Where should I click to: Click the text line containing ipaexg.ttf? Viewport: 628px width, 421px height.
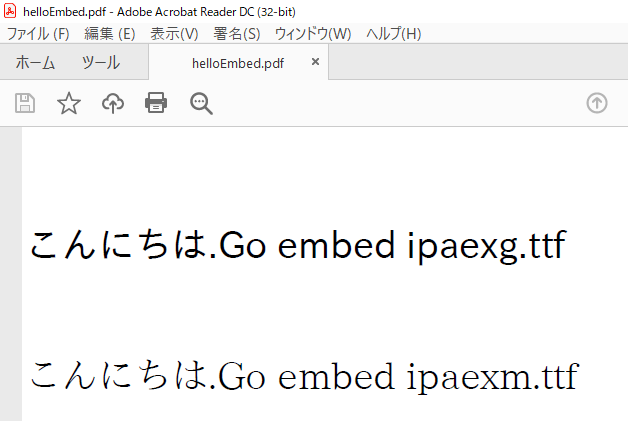point(298,245)
